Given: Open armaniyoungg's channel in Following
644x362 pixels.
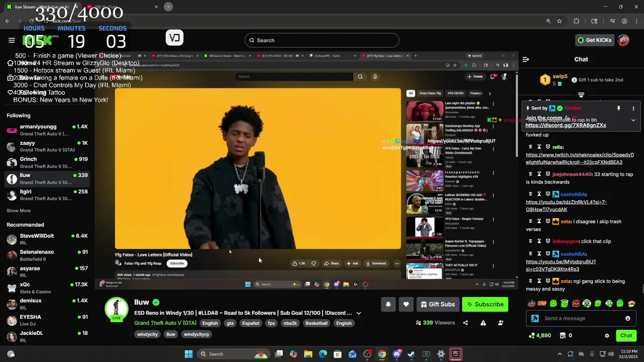Looking at the screenshot, I should [47, 130].
